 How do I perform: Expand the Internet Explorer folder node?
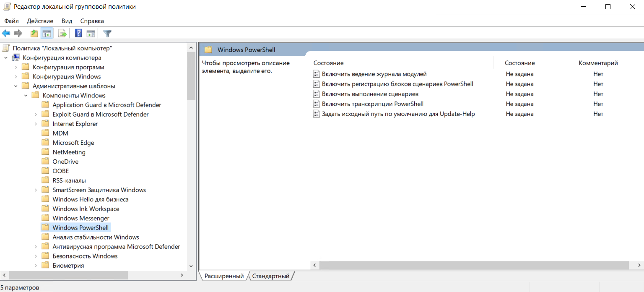36,124
